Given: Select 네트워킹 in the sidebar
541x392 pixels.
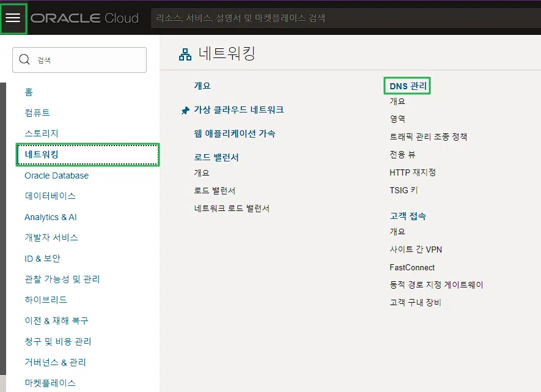Looking at the screenshot, I should 87,155.
